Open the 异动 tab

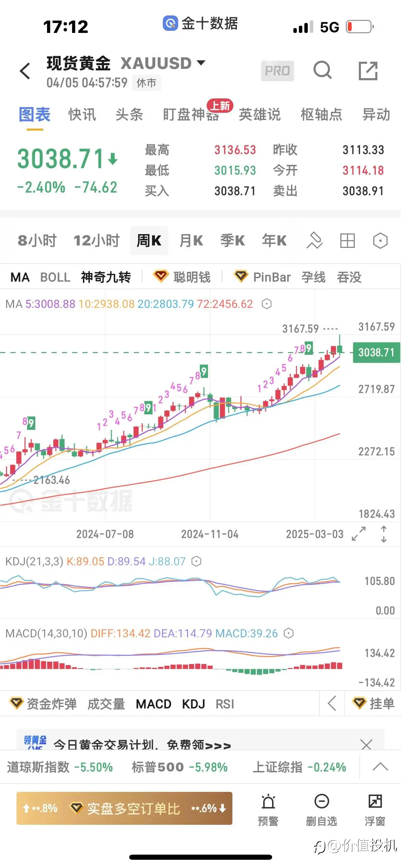[376, 114]
